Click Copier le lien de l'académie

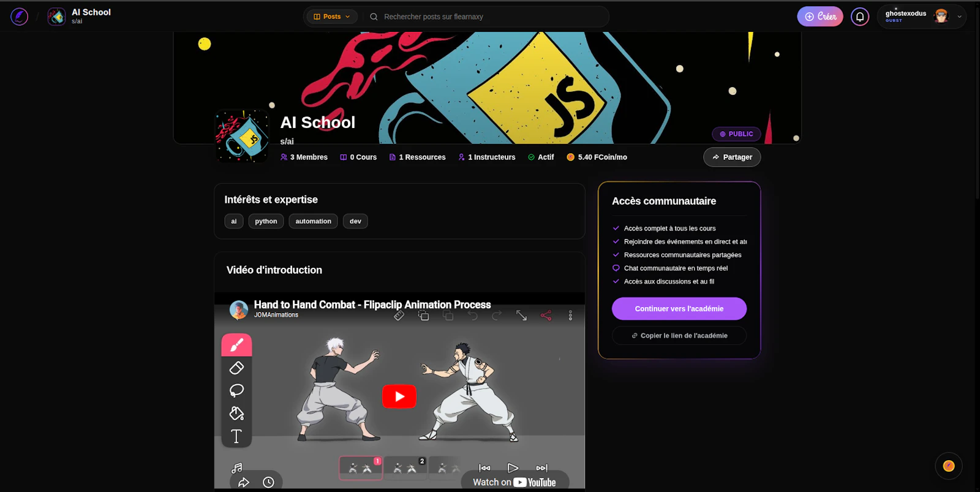pyautogui.click(x=679, y=336)
